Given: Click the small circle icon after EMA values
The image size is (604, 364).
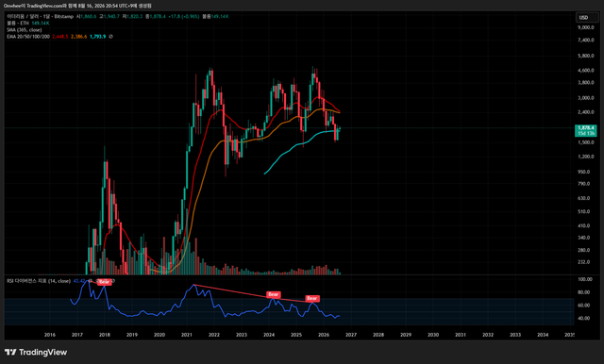Looking at the screenshot, I should 111,37.
